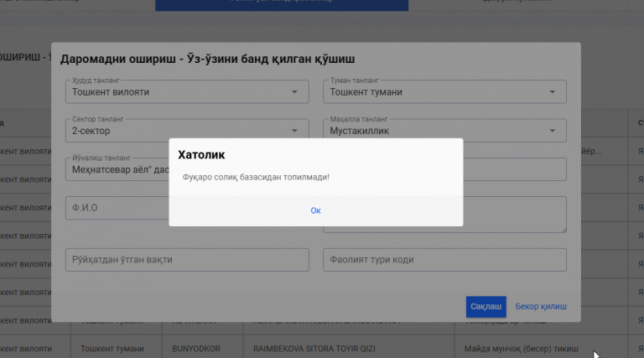The width and height of the screenshot is (644, 358).
Task: Open the Ҳудуд танланг dropdown arrow
Action: 294,92
